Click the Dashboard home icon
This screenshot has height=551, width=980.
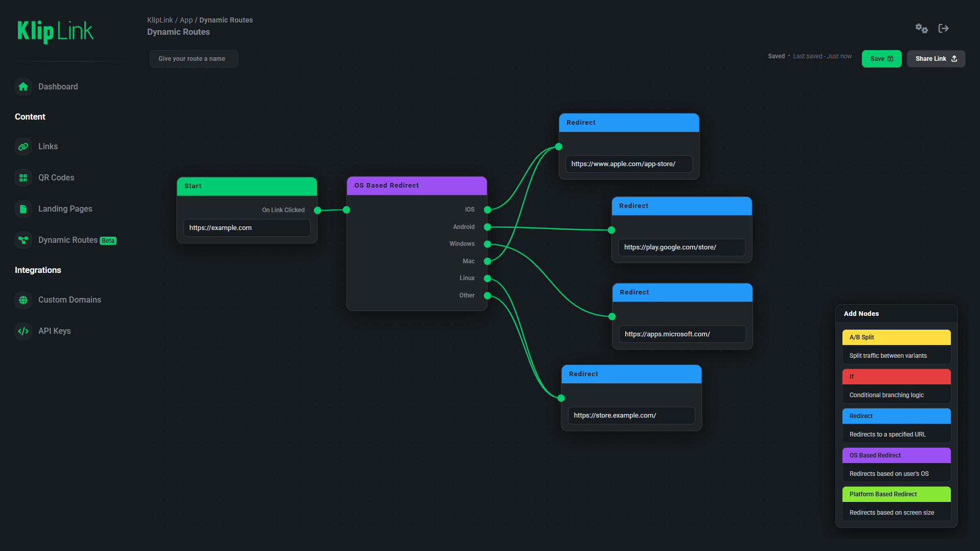click(23, 87)
